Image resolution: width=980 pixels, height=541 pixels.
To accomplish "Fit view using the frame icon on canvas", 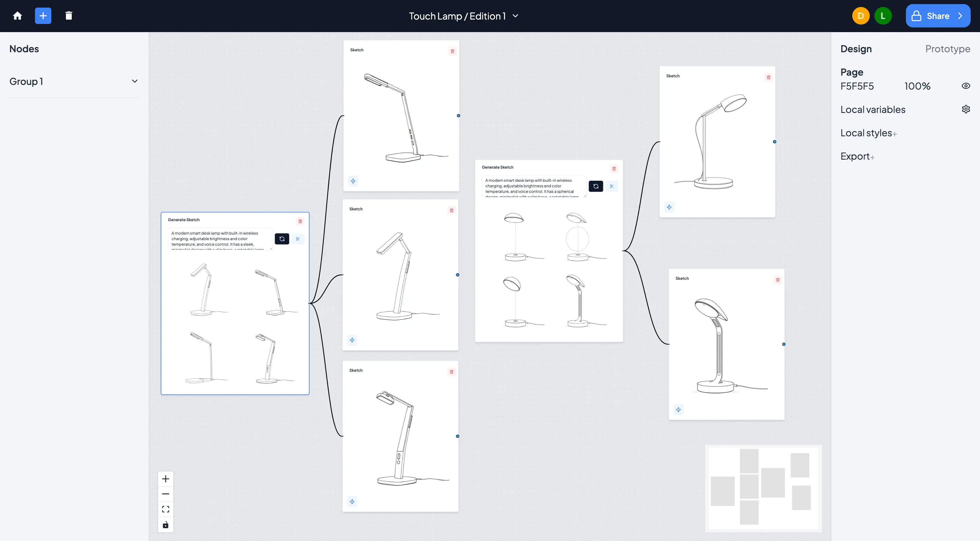I will coord(165,509).
